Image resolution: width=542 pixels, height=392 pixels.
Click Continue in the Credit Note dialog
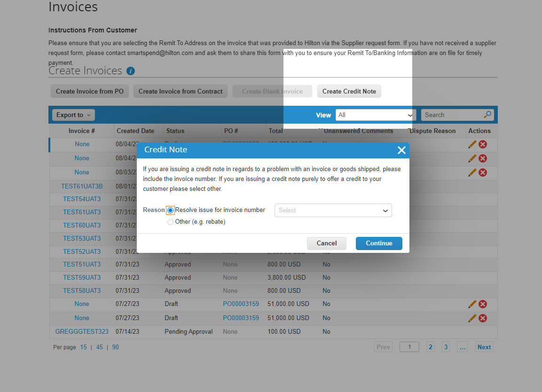coord(379,243)
